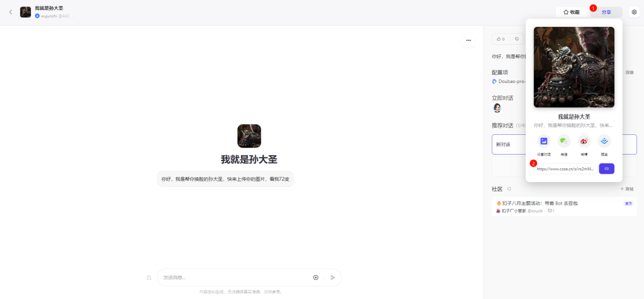Click the greeting message bubble 你好，我是帮你换脸的孙大圣
Screen dimensions: 644x299
pyautogui.click(x=225, y=179)
